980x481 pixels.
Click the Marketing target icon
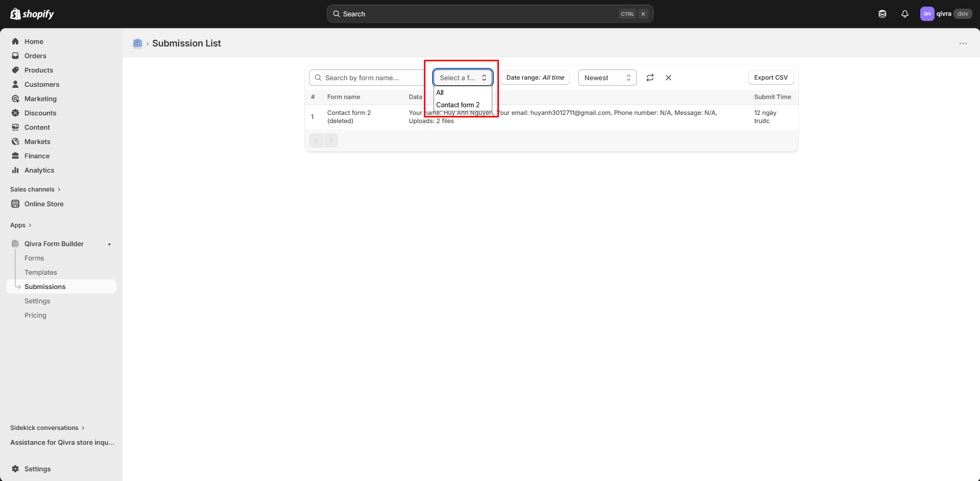pos(15,99)
